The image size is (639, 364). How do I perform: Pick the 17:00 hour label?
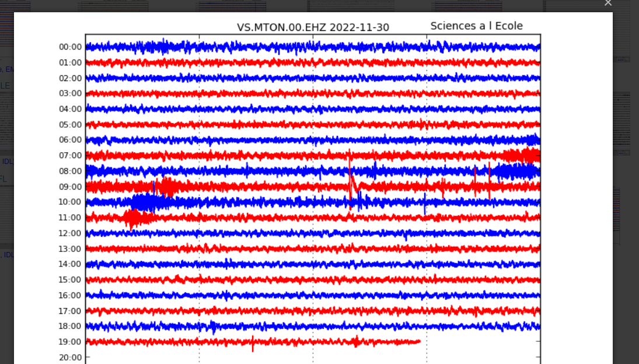(x=70, y=311)
